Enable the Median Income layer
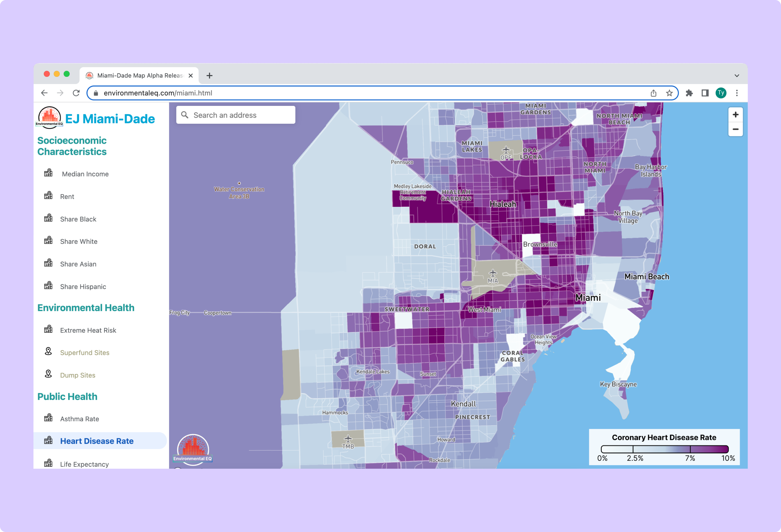781x532 pixels. 85,174
